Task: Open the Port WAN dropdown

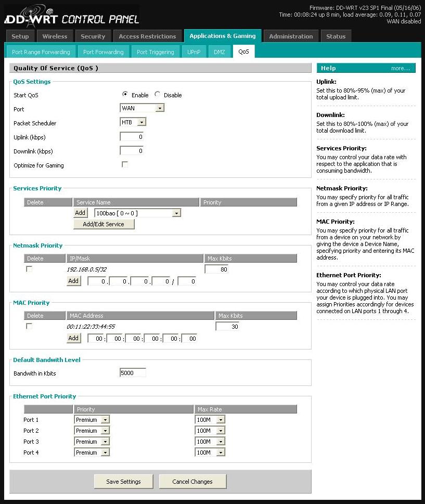Action: pos(142,108)
